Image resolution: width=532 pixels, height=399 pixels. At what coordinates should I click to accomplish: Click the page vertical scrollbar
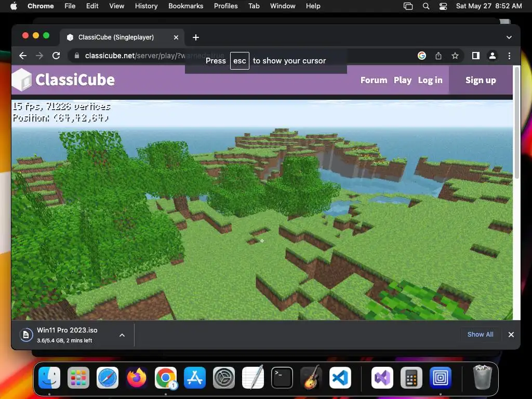[517, 122]
